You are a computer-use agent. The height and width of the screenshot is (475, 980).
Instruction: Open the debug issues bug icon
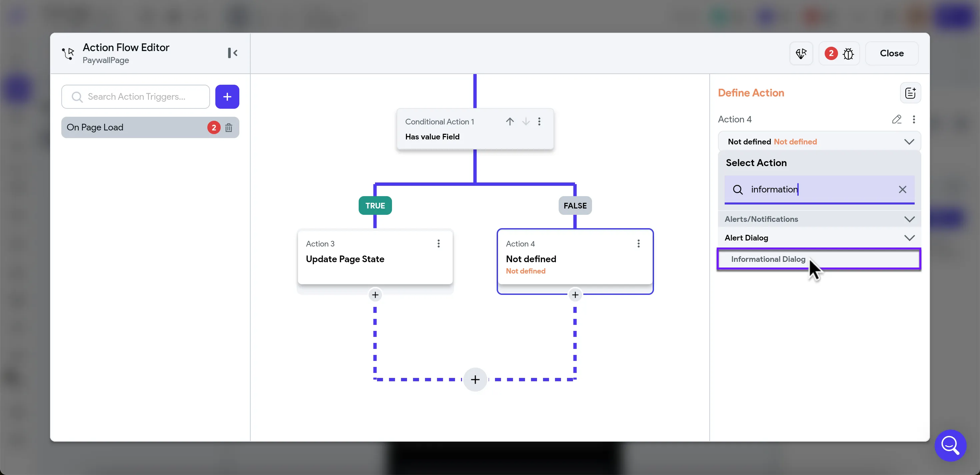848,54
